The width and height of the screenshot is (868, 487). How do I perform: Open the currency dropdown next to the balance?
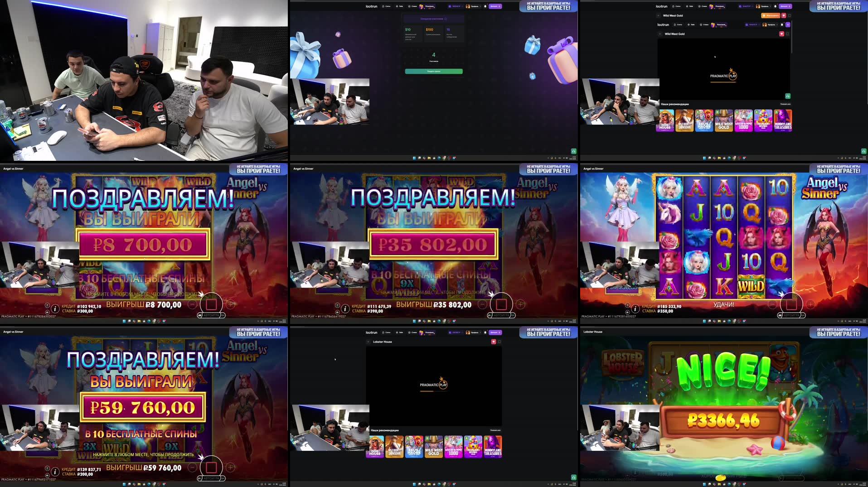pos(462,6)
